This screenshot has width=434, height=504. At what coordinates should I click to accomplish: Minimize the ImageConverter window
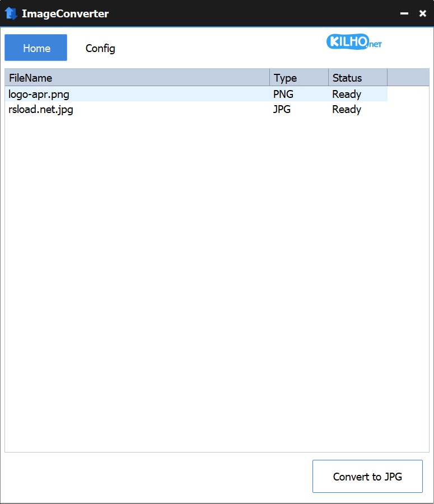point(404,13)
